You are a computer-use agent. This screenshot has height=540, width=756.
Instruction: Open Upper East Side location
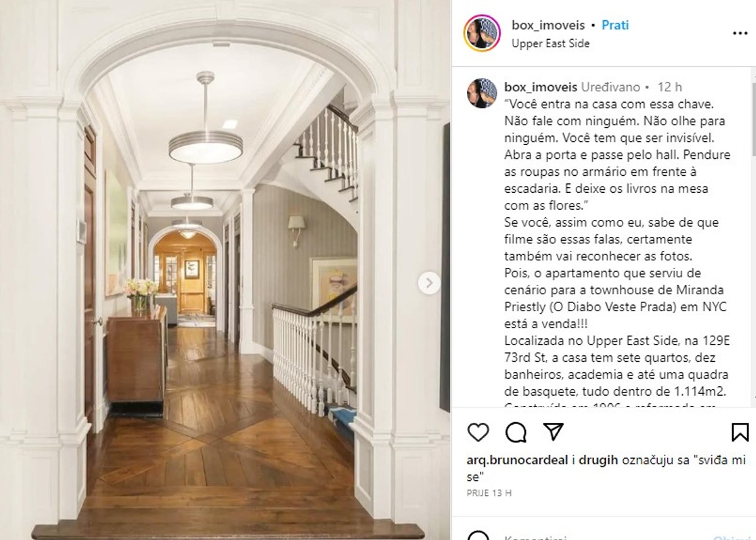551,43
